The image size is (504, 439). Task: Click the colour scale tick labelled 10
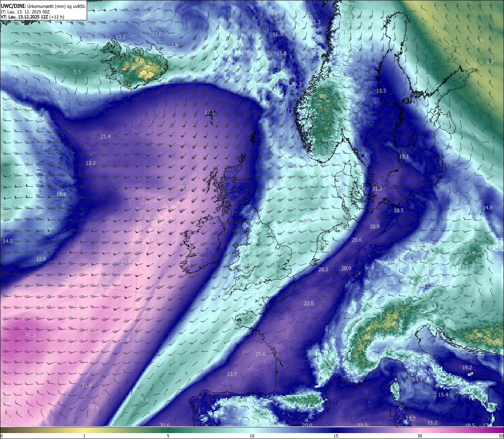252,436
